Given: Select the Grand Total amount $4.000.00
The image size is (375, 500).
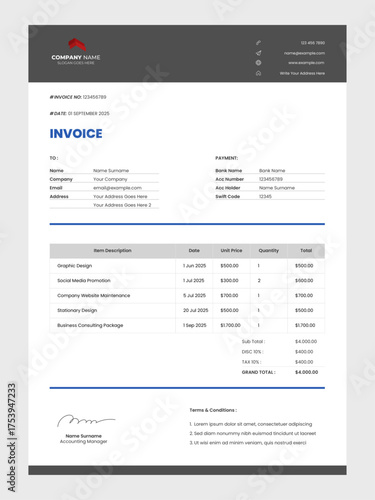Looking at the screenshot, I should pos(306,372).
